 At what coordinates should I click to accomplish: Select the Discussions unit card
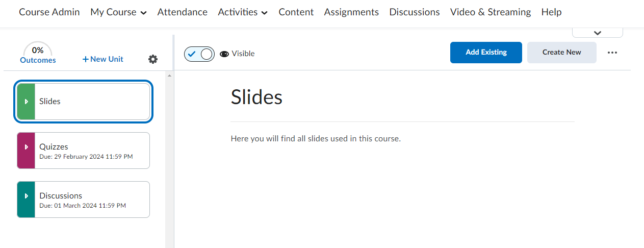point(92,200)
